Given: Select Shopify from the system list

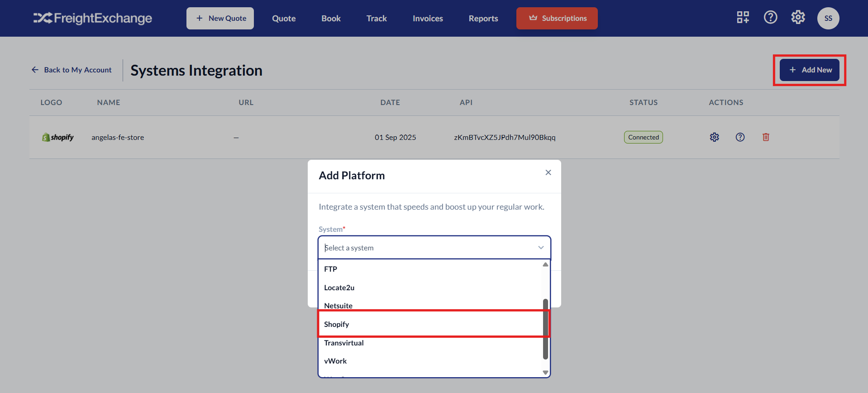Looking at the screenshot, I should [x=430, y=324].
